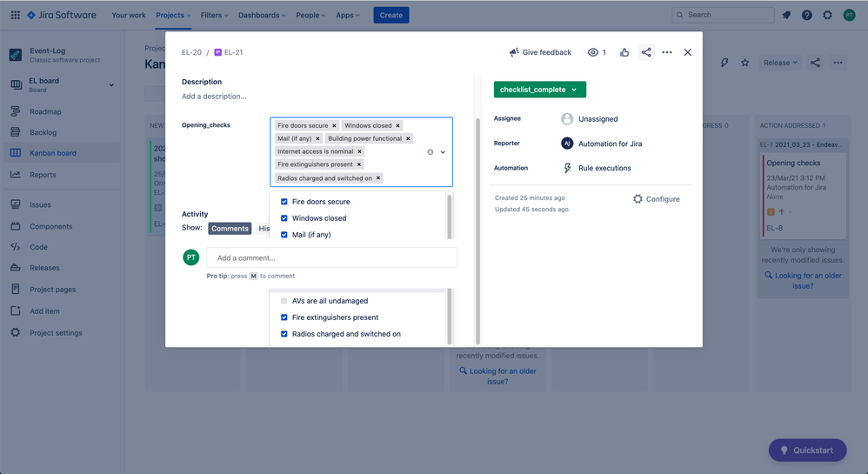Click the Quickstart button
This screenshot has height=474, width=868.
(807, 451)
